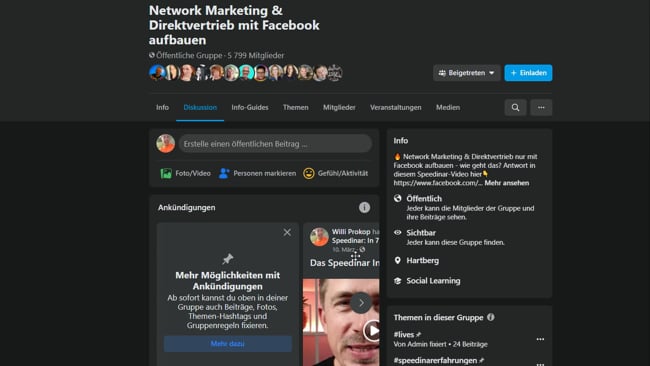The width and height of the screenshot is (650, 366).
Task: Expand the Beigetreten dropdown
Action: click(467, 73)
